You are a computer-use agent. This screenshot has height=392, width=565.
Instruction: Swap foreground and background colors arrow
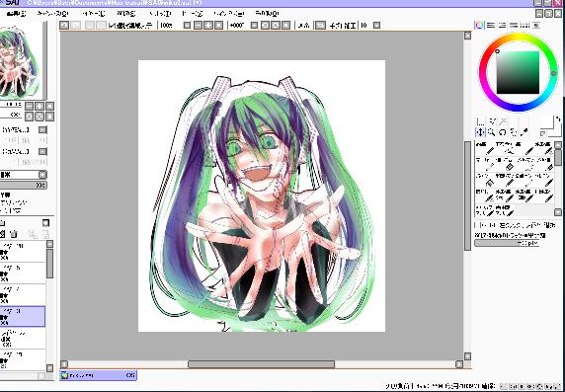(x=558, y=118)
